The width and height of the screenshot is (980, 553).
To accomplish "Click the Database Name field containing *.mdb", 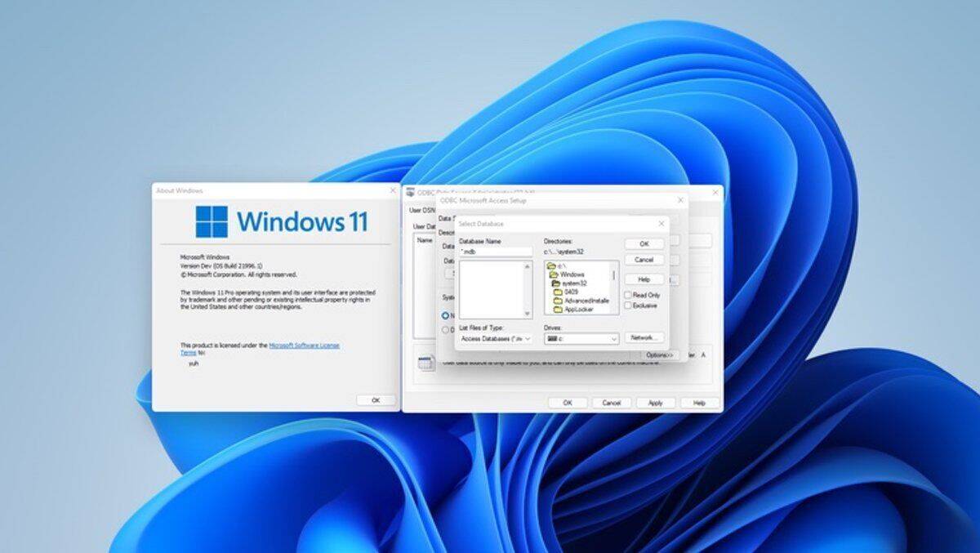I will [x=496, y=252].
